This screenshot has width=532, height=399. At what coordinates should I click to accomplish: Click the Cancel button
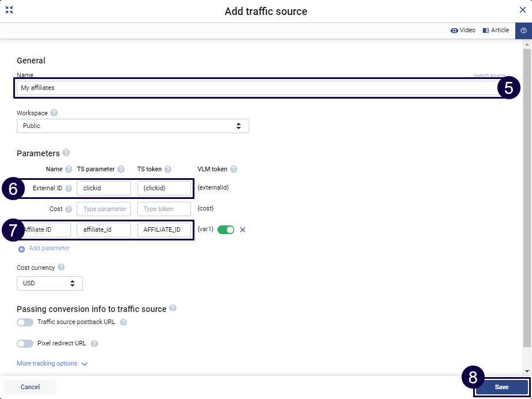(30, 387)
